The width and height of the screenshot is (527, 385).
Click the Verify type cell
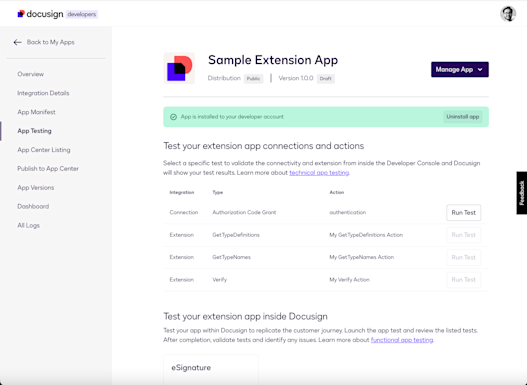(x=219, y=280)
